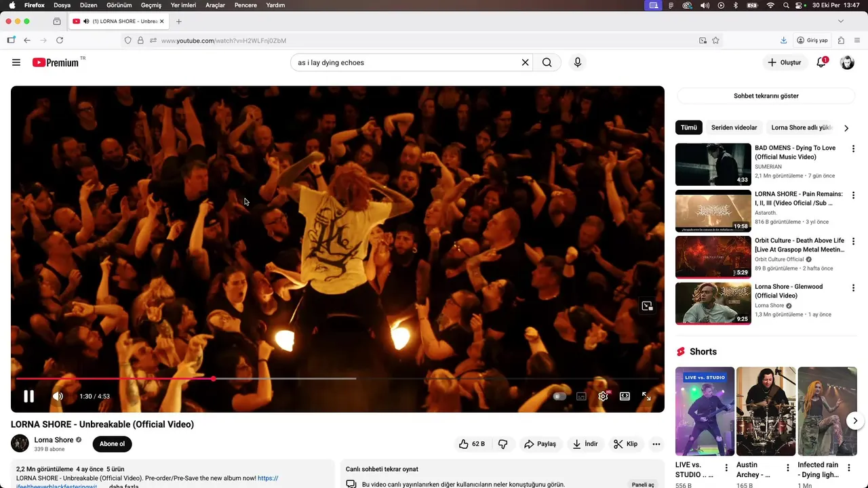Open the 'Yer imleri' menu
The image size is (868, 488).
[183, 5]
